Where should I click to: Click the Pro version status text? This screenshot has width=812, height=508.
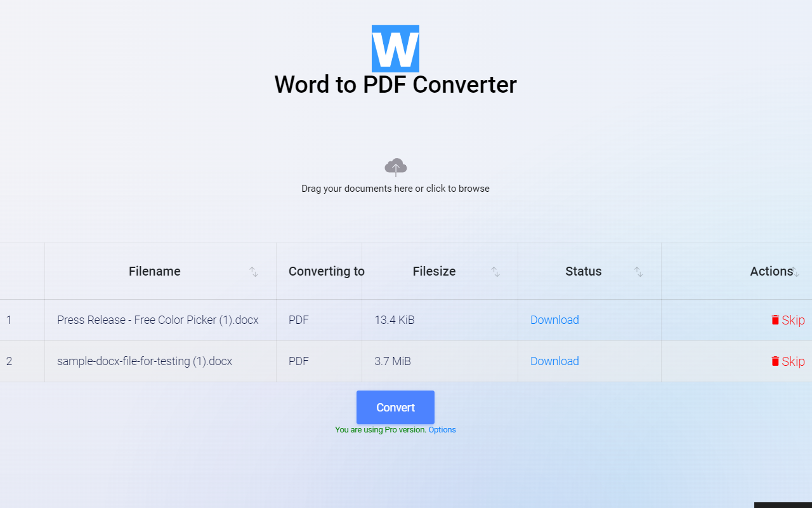click(380, 430)
